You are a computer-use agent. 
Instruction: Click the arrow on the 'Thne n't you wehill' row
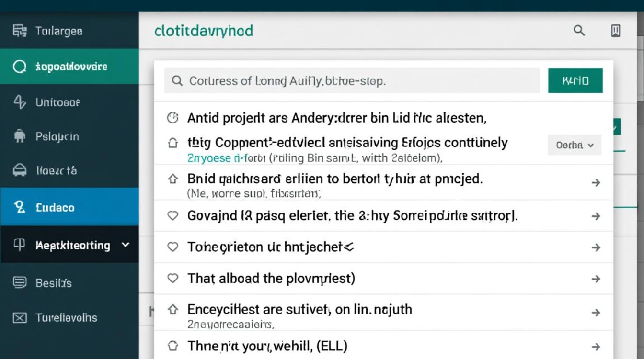tap(597, 345)
